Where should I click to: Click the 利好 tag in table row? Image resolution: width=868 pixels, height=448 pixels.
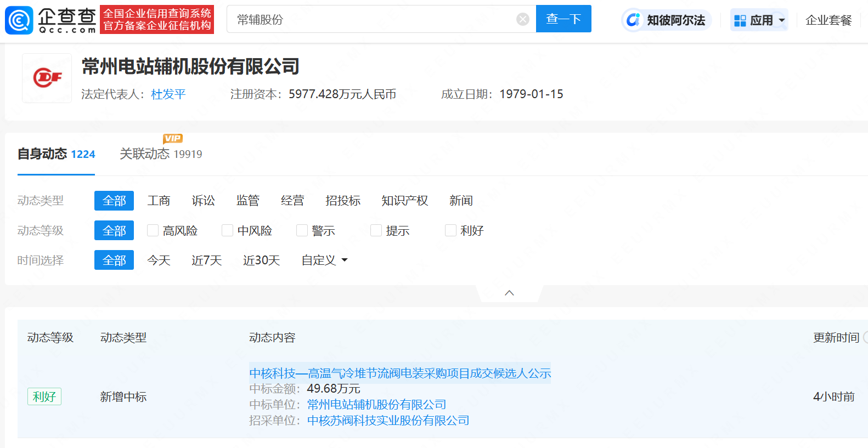[44, 396]
